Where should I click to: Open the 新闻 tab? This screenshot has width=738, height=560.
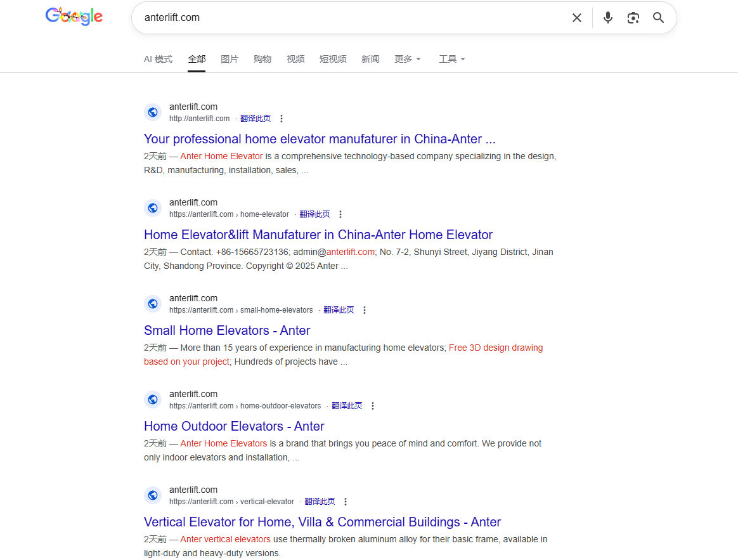(370, 59)
